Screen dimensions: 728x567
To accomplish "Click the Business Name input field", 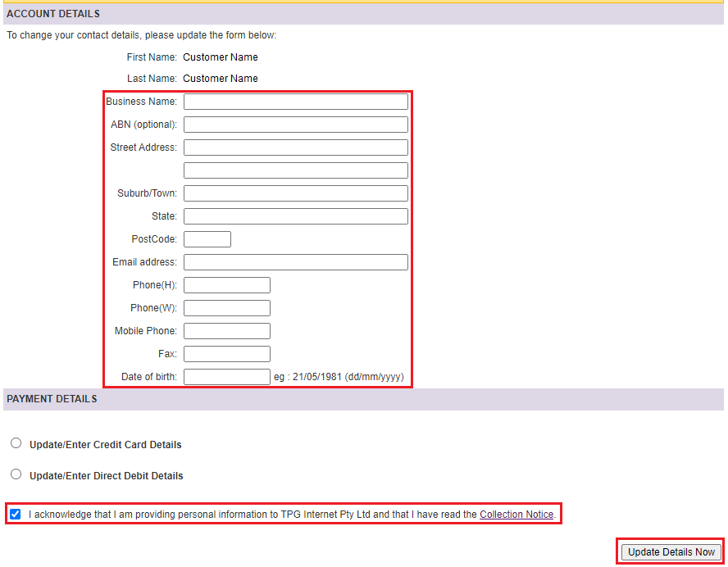I will 295,101.
